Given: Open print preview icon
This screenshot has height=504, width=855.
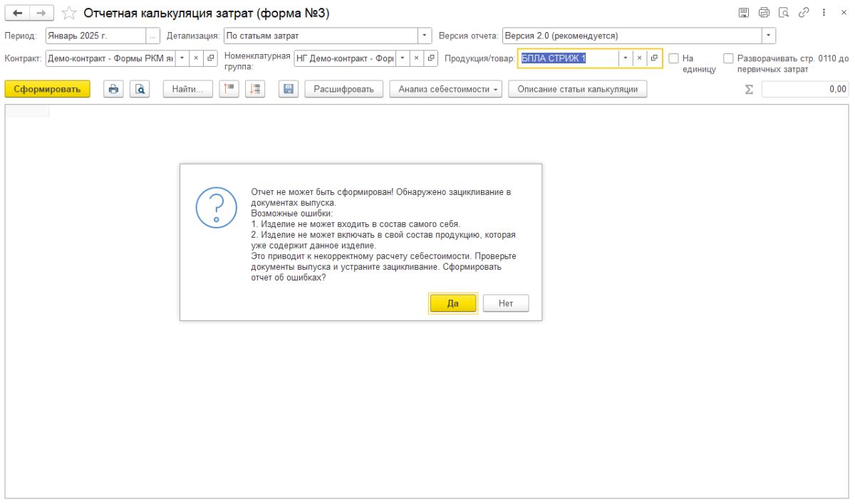Looking at the screenshot, I should (140, 89).
